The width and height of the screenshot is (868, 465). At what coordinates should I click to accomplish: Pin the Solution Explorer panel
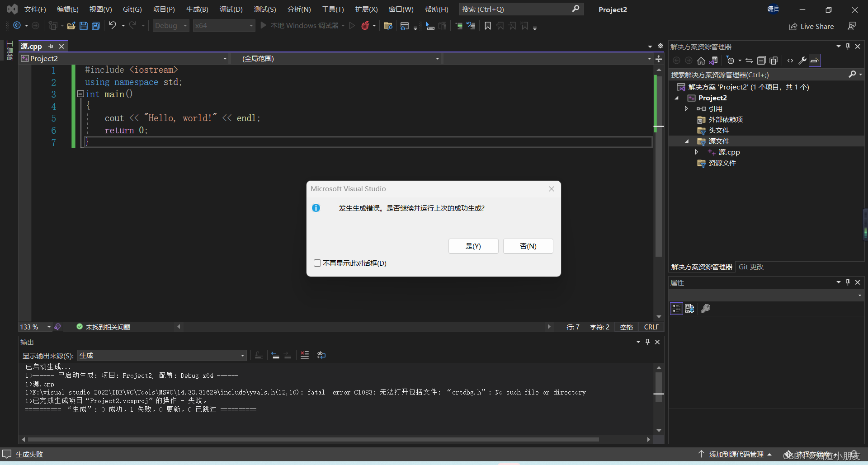coord(848,46)
